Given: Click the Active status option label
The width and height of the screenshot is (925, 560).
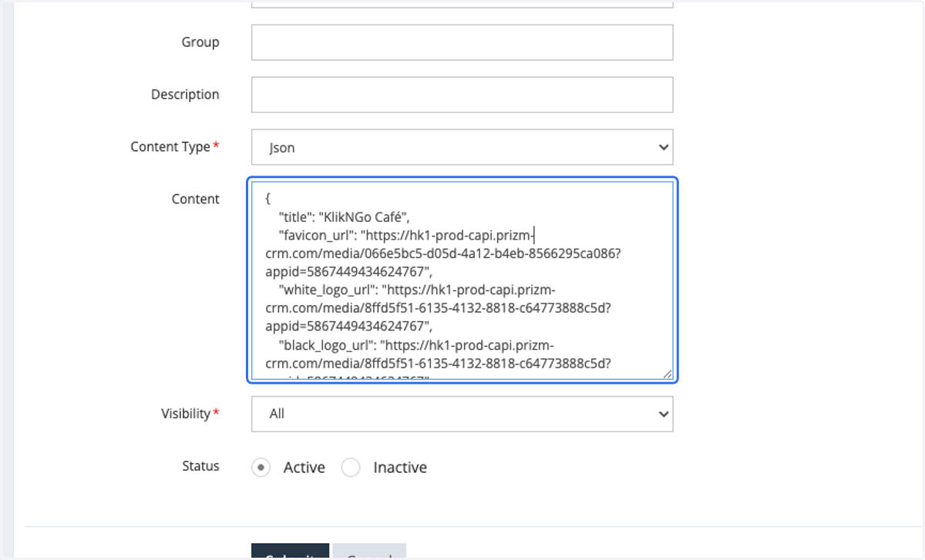Looking at the screenshot, I should [304, 468].
